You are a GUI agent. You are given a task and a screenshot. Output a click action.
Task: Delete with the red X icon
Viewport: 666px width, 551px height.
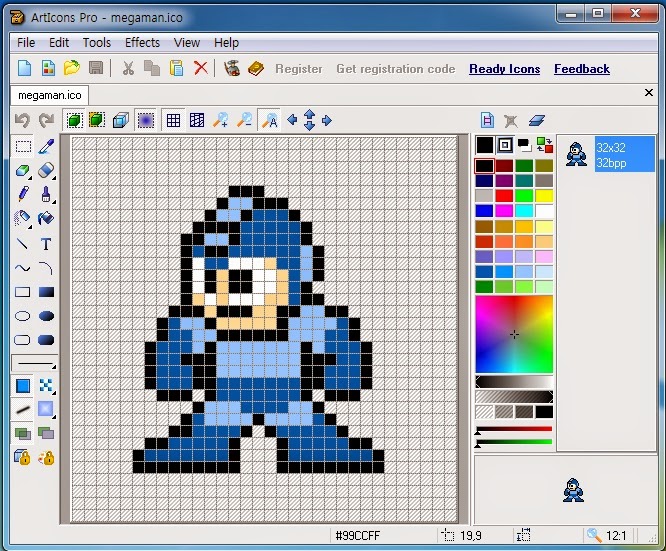[200, 68]
